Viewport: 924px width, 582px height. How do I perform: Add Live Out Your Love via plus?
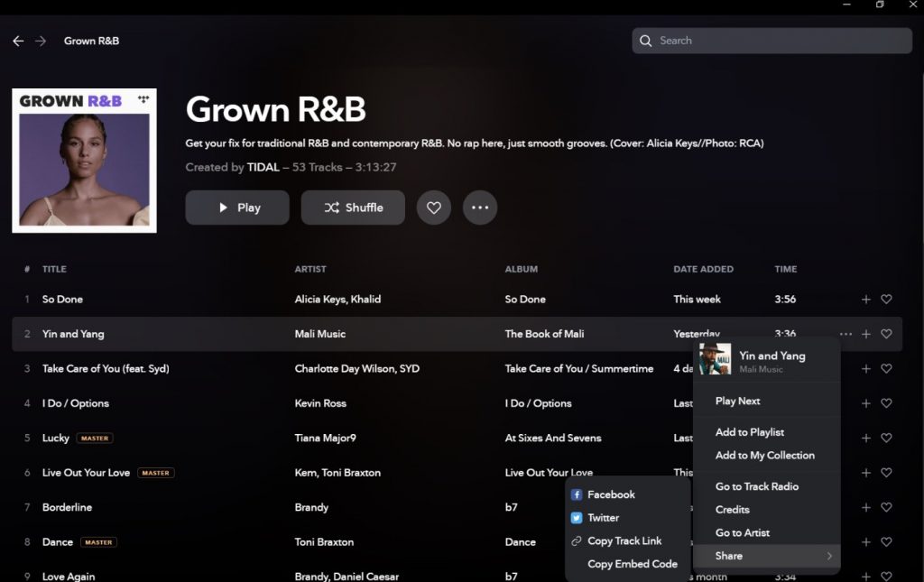(865, 473)
